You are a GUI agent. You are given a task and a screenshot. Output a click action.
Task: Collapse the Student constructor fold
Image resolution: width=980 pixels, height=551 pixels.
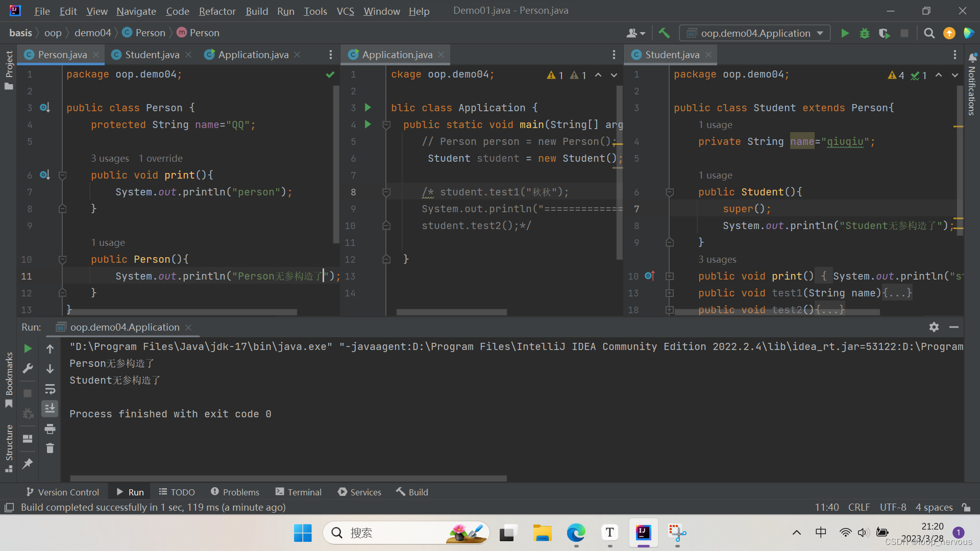[670, 192]
